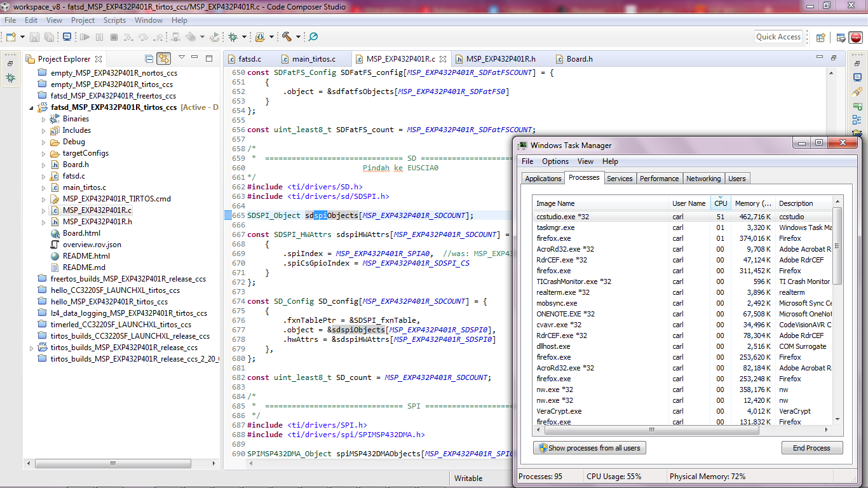The height and width of the screenshot is (488, 868).
Task: Click the Step Over icon
Action: tap(143, 37)
